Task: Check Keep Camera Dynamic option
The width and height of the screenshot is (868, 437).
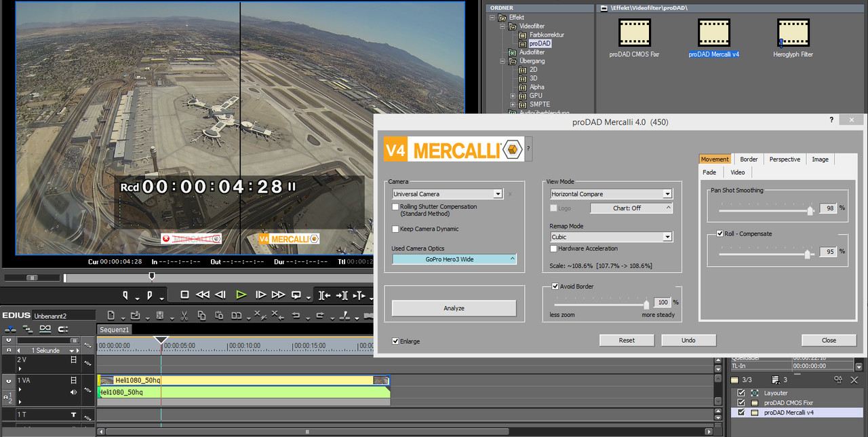Action: point(395,229)
